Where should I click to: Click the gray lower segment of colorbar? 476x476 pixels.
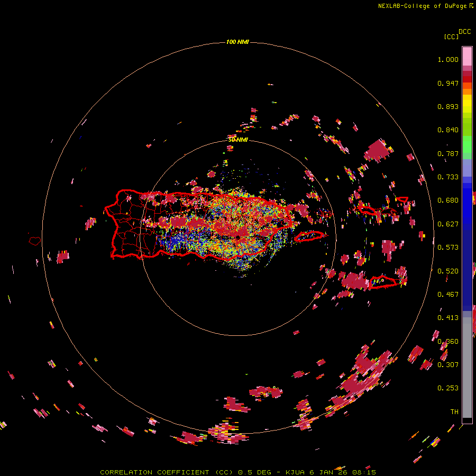(467, 368)
